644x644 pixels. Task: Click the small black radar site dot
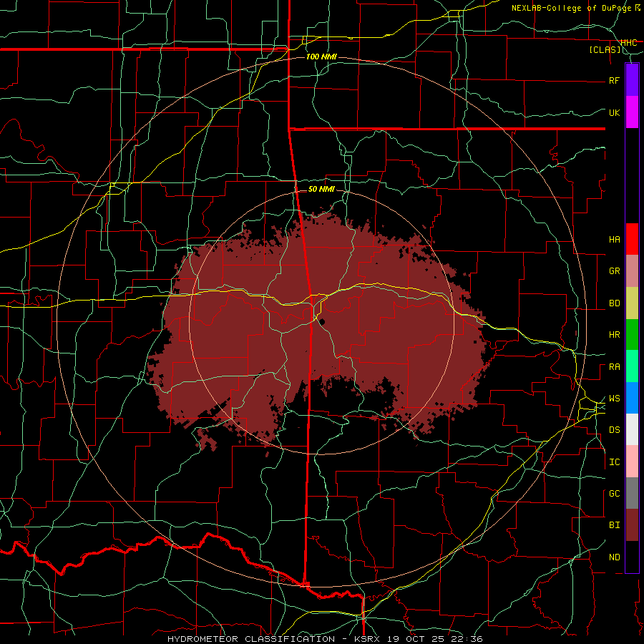coord(323,321)
